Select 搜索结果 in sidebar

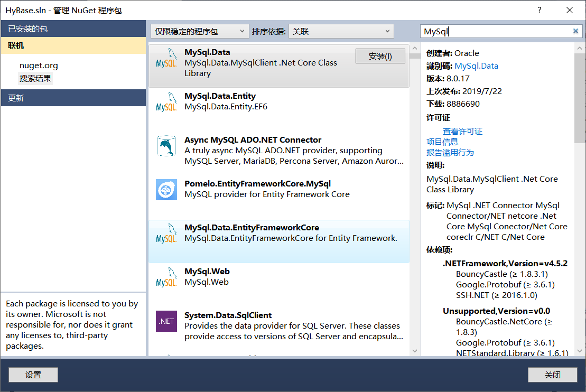click(x=35, y=79)
